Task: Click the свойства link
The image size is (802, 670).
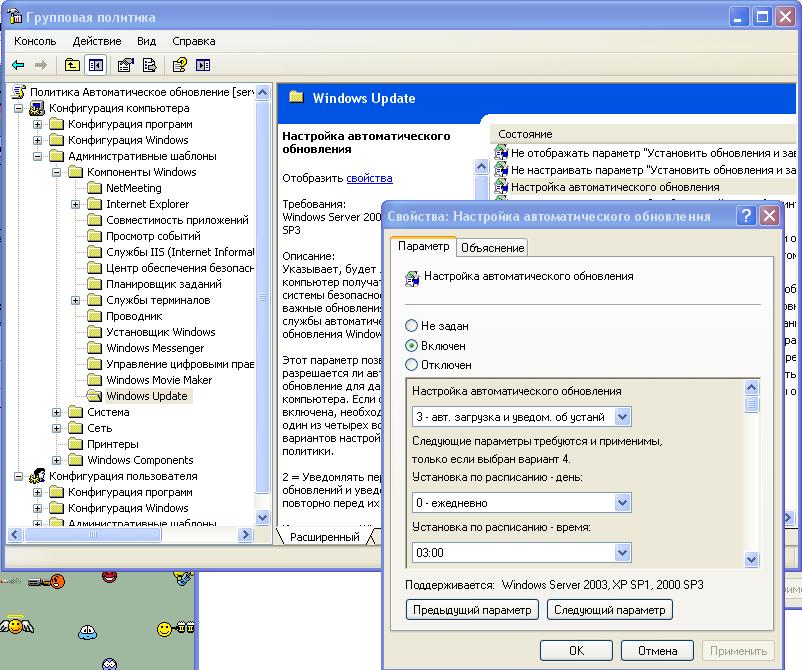Action: (369, 178)
